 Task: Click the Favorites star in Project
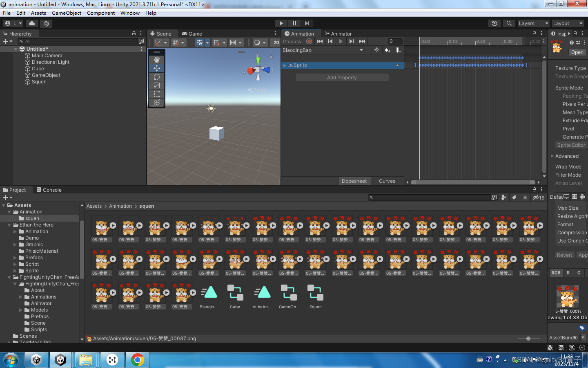(525, 197)
